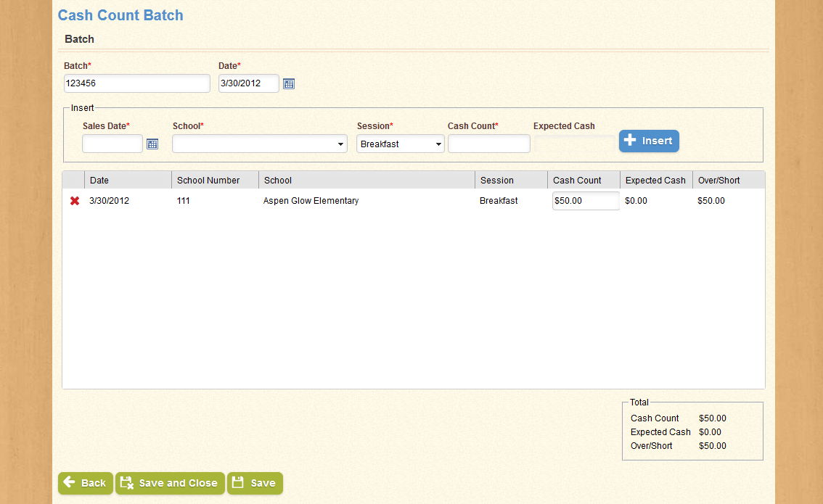Delete the Aspen Glow Elementary row
Viewport: 823px width, 504px height.
pos(75,201)
